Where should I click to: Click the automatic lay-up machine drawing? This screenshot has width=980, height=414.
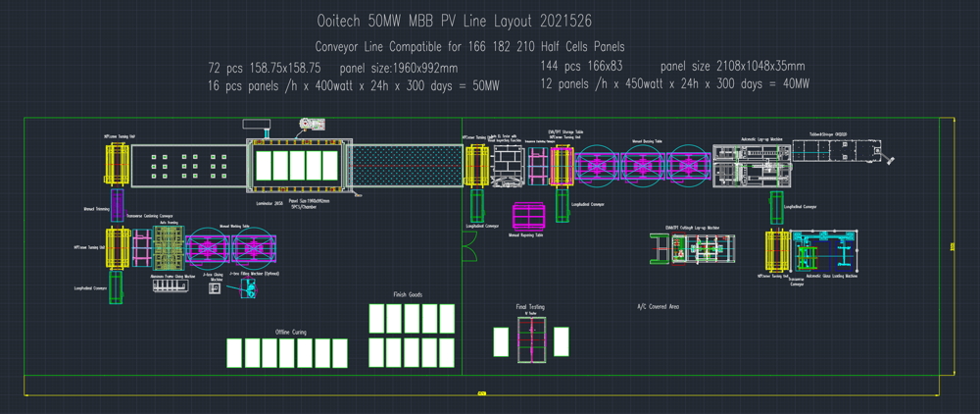752,165
